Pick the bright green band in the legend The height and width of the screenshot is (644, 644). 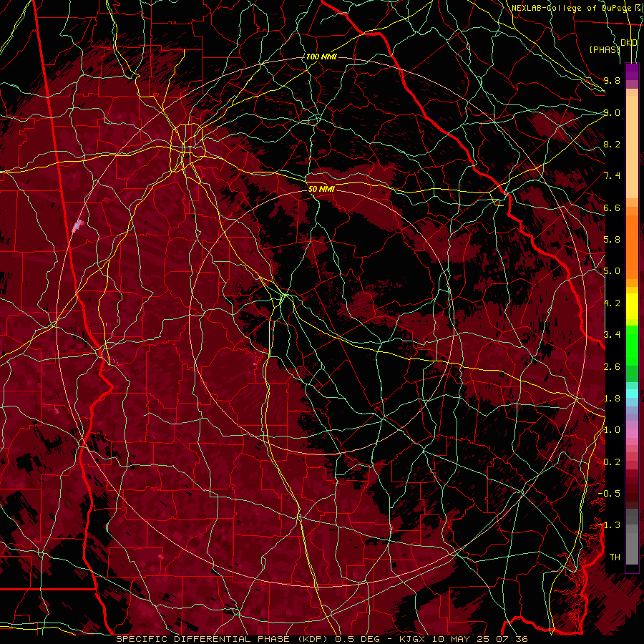click(632, 345)
